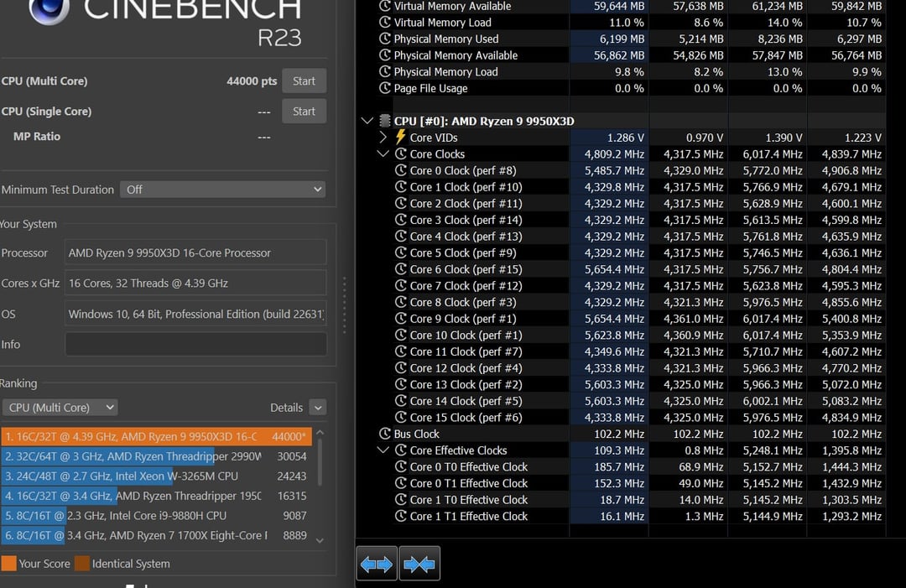Click the HWiNFO shrink columns arrows button
Screen dimensions: 906x588
(x=419, y=564)
